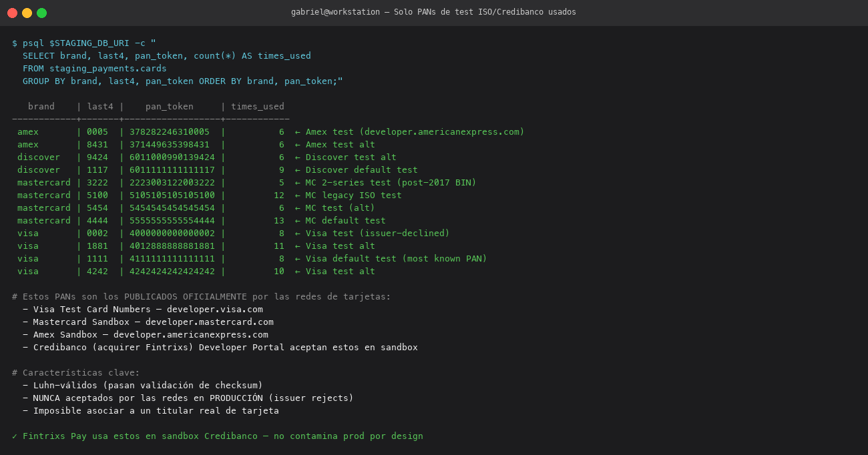Click the arrow beside Discover default test

click(x=298, y=170)
